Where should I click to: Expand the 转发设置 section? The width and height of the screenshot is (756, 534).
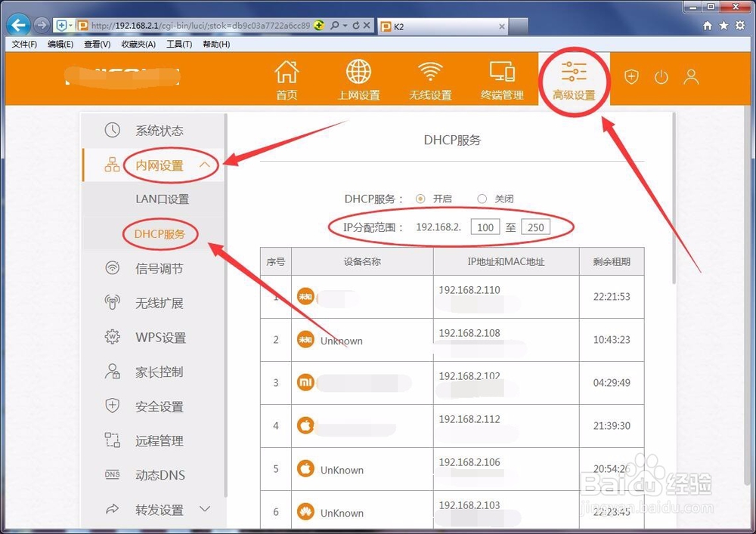[204, 510]
